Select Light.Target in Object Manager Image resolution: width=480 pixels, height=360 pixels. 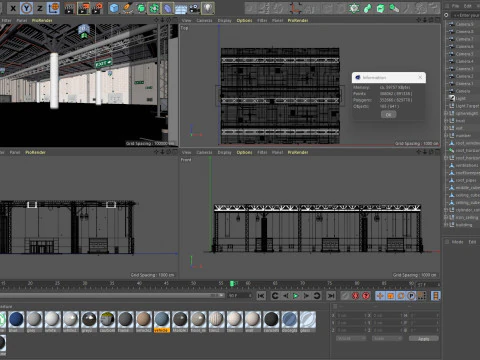pyautogui.click(x=467, y=106)
